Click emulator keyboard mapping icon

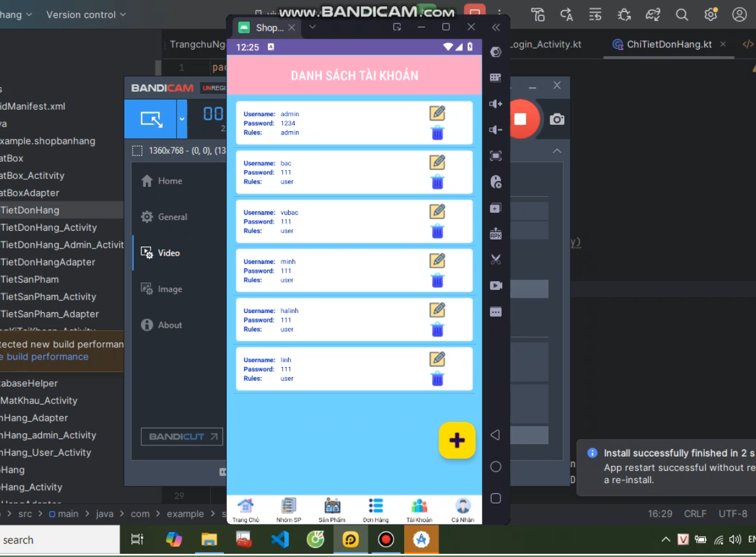(x=496, y=78)
